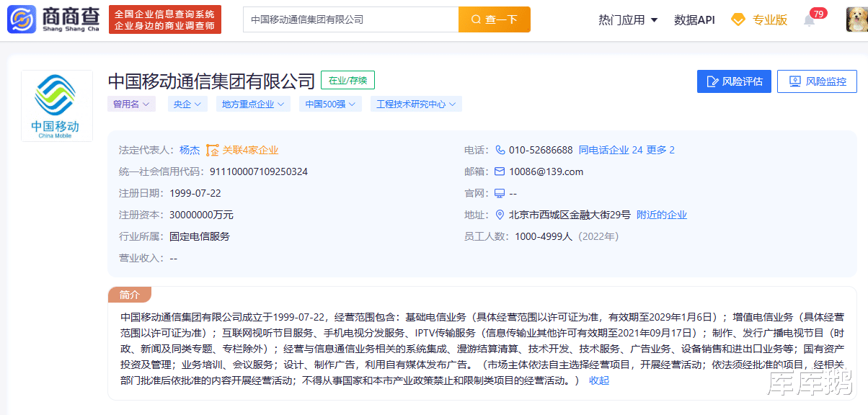Expand the 热门应用 dropdown menu
The width and height of the screenshot is (868, 415).
click(x=628, y=20)
